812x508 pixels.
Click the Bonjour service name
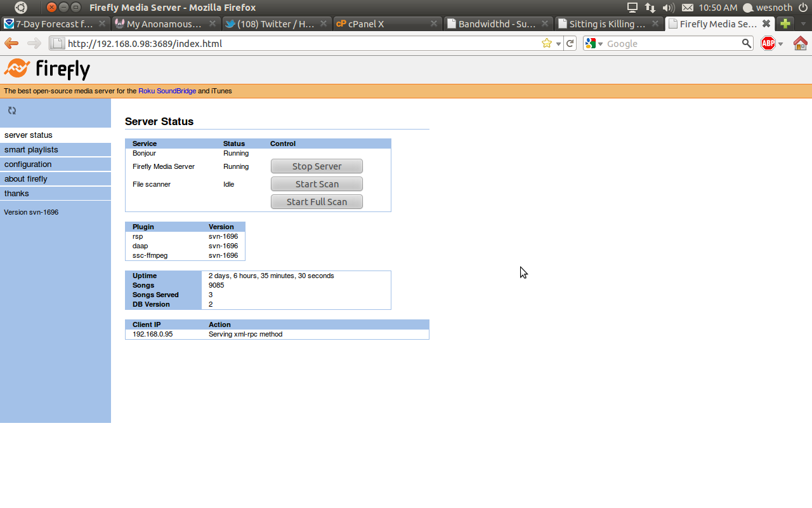click(x=144, y=153)
